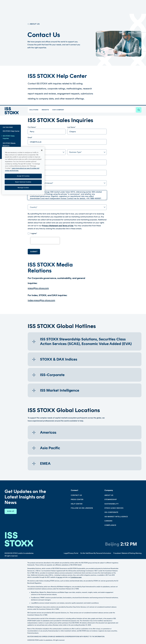Image resolution: width=146 pixels, height=644 pixels.
Task: Tick the I agree checkbox
Action: click(29, 233)
